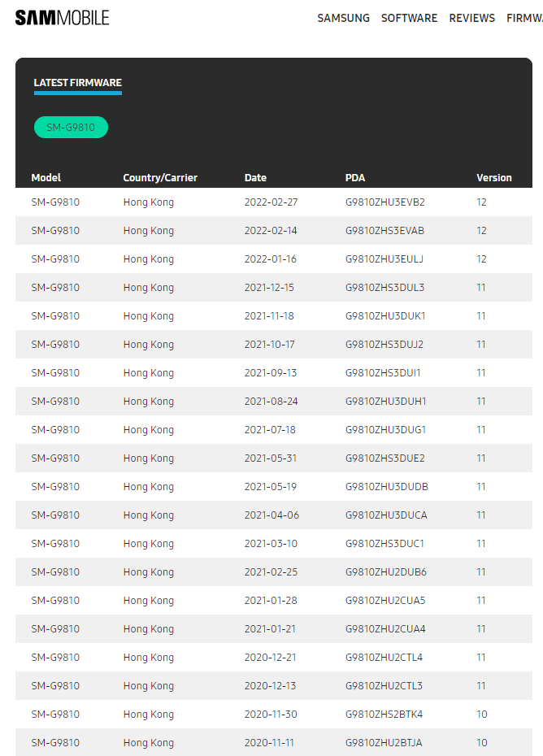
Task: Open the FIRMWARE navigation item
Action: pyautogui.click(x=524, y=19)
